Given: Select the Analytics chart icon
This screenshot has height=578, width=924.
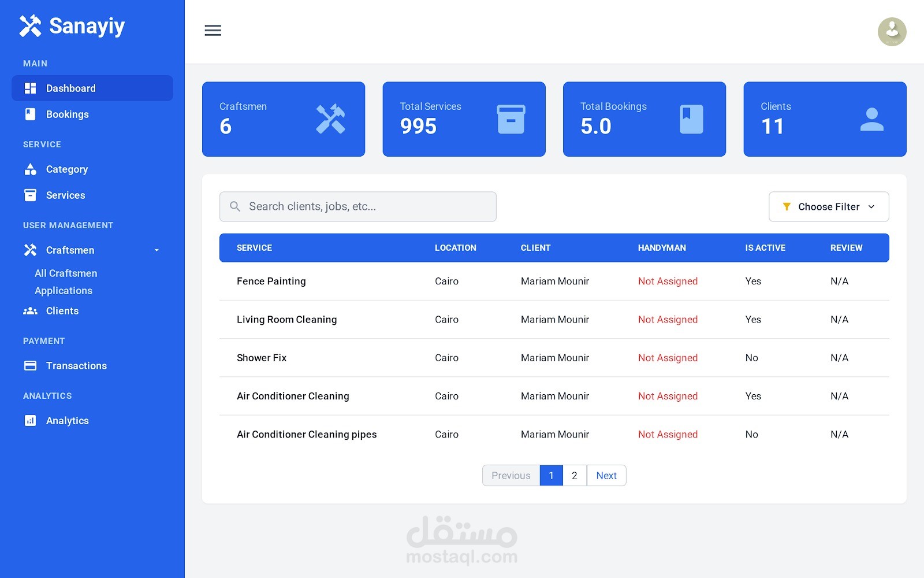Looking at the screenshot, I should point(31,420).
